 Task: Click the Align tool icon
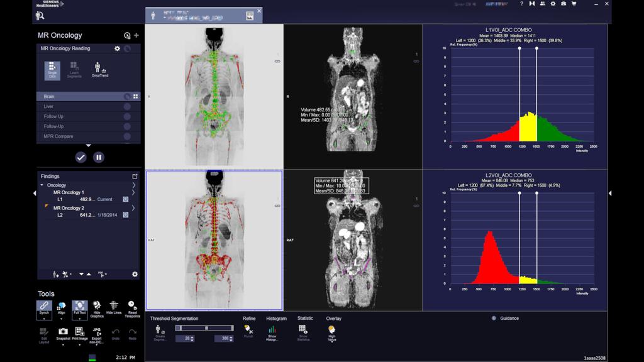click(x=60, y=305)
